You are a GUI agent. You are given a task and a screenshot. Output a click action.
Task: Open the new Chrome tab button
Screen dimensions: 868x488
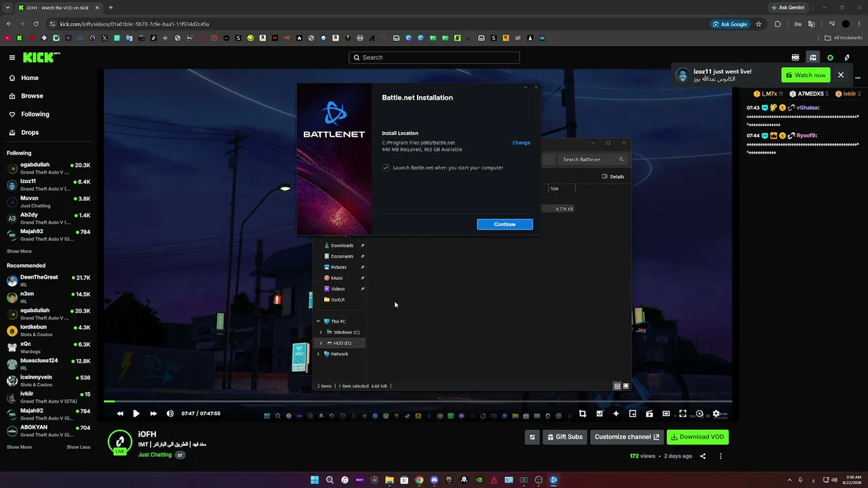click(x=111, y=7)
